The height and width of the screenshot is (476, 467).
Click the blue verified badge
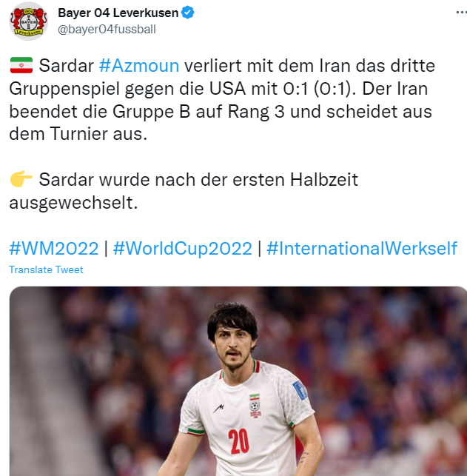[187, 13]
